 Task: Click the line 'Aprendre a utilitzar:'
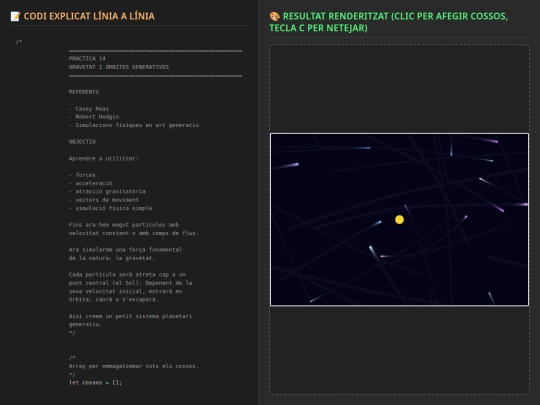pyautogui.click(x=103, y=158)
